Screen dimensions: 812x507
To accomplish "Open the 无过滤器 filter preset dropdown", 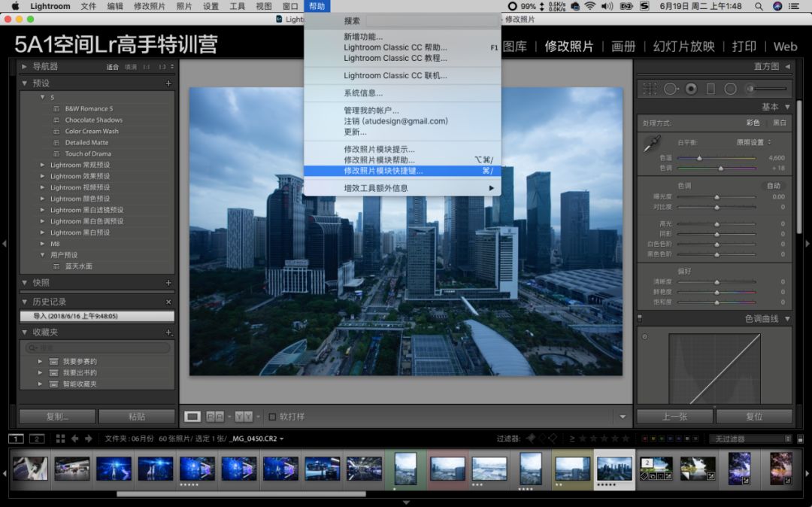I will point(750,439).
